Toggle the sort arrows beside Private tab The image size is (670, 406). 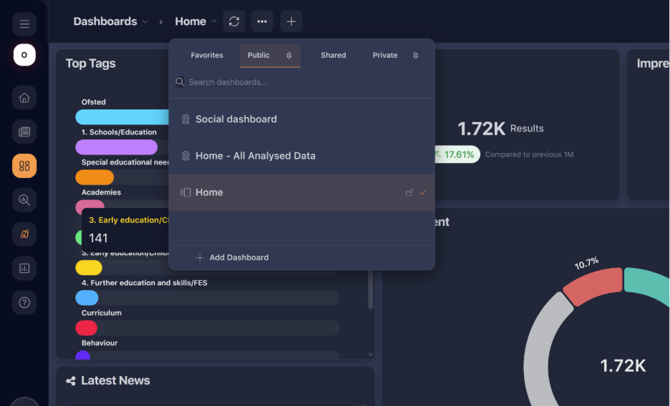point(415,56)
